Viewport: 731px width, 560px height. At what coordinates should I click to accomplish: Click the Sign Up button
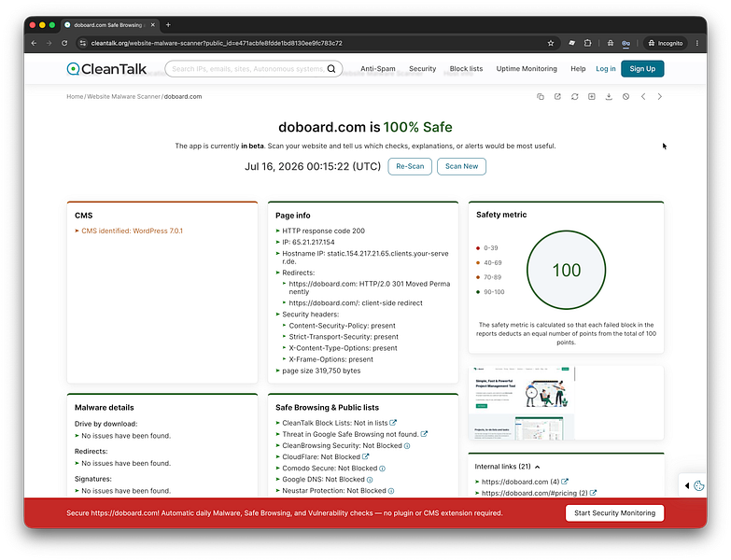(642, 68)
